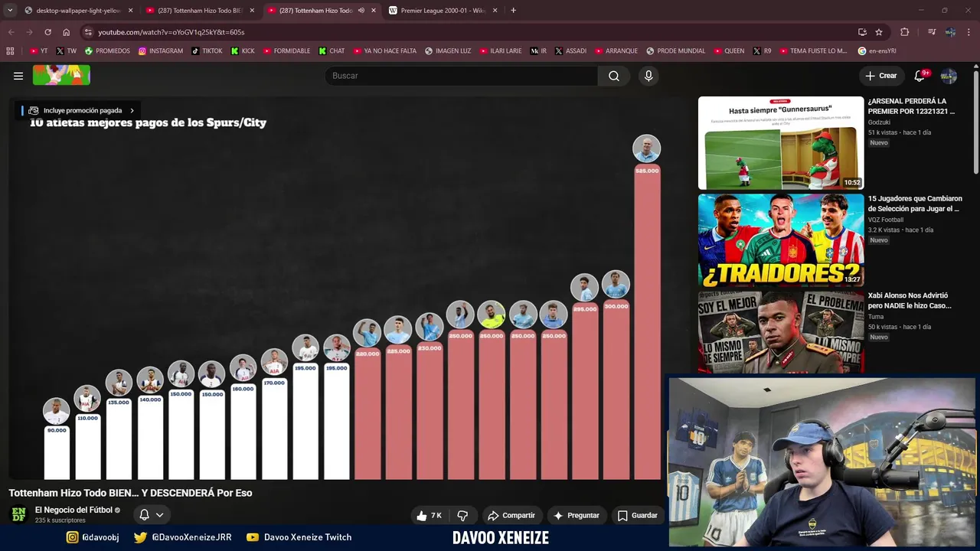The width and height of the screenshot is (980, 551).
Task: Click the Crear button
Action: (881, 76)
